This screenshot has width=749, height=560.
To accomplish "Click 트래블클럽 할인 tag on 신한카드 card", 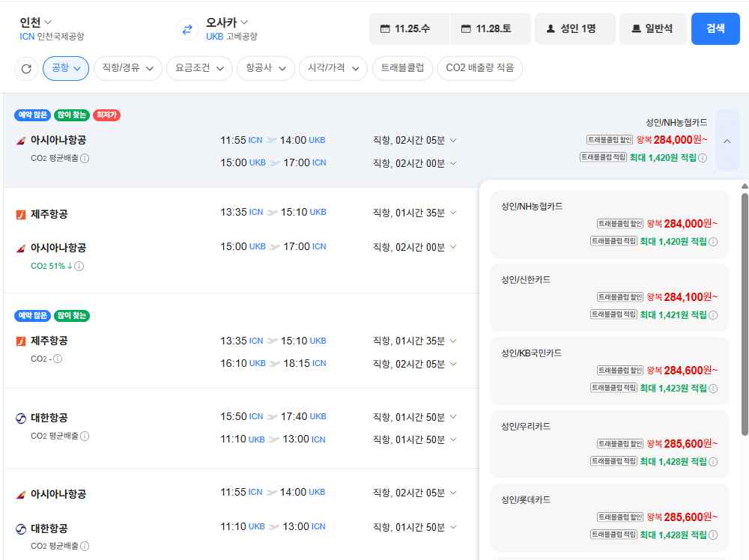I will (x=620, y=297).
